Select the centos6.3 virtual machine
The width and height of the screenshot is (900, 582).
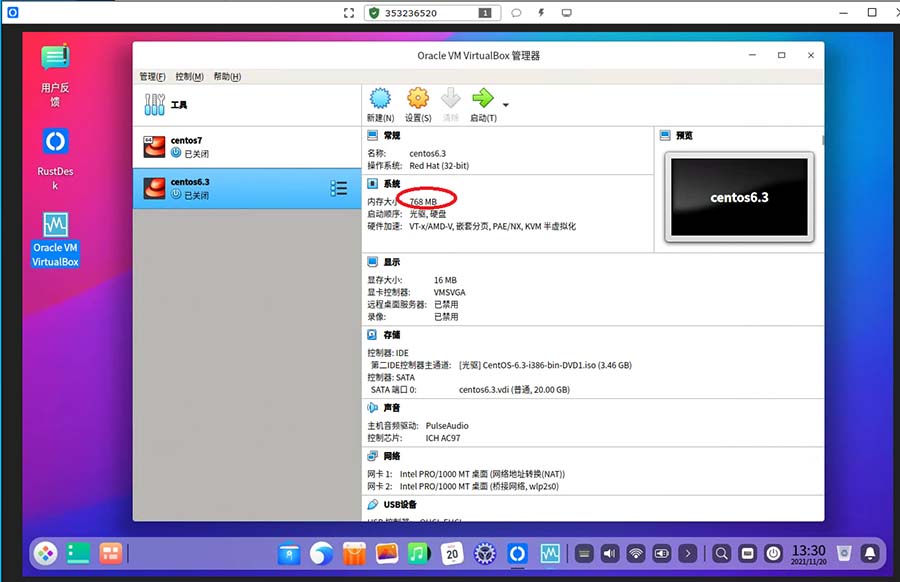point(247,188)
